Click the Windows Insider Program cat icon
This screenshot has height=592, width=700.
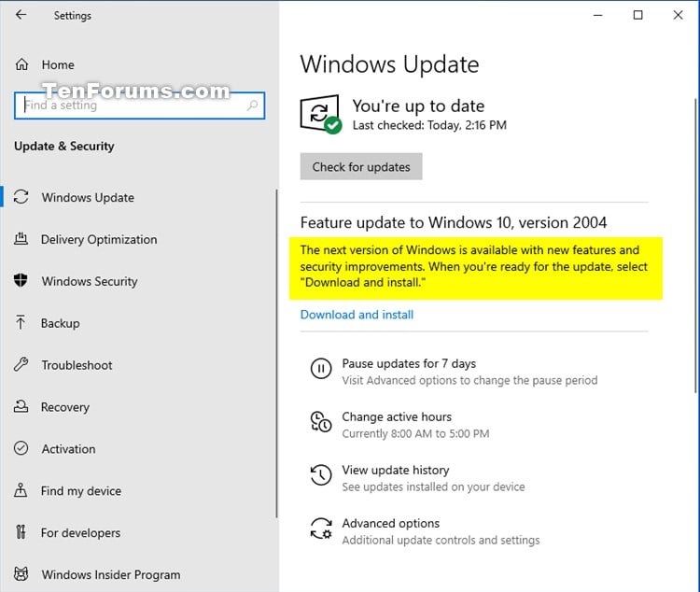pyautogui.click(x=21, y=573)
